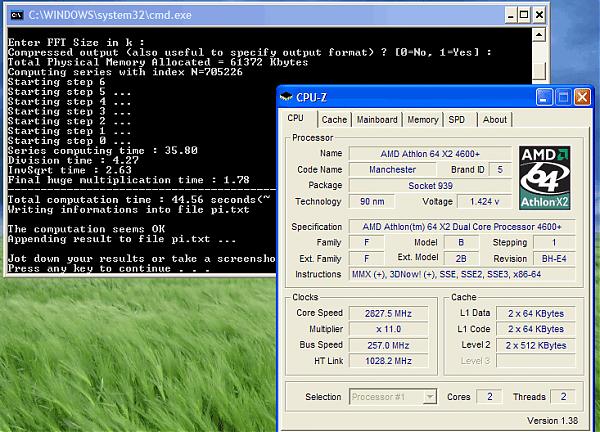This screenshot has height=432, width=600.
Task: Click the HT Link value 1028.2 MHz
Action: (x=388, y=361)
